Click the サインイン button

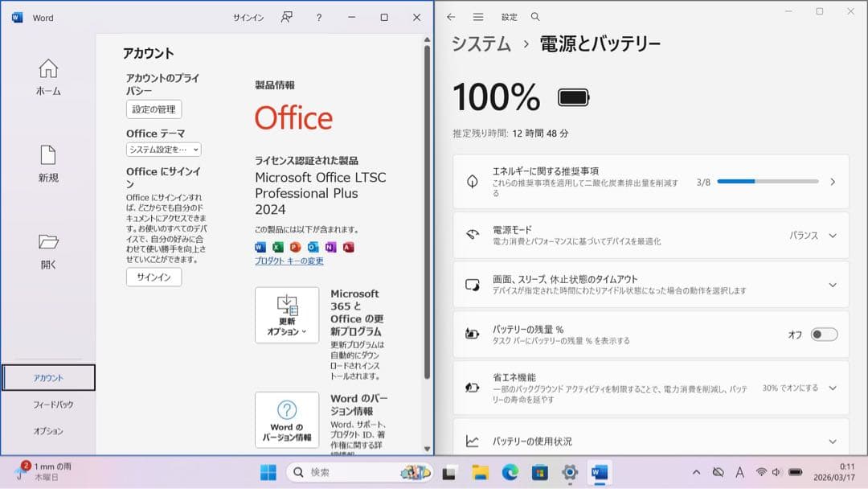pos(153,277)
